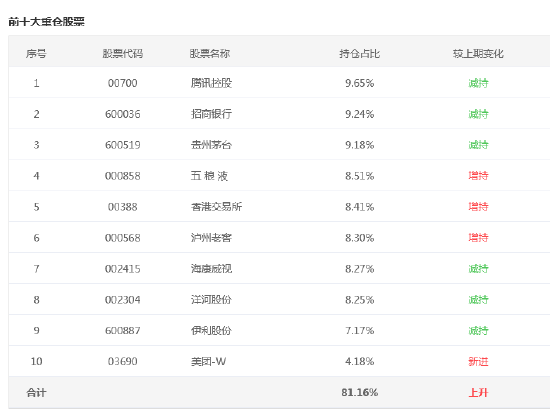
Task: Click 减持 in the 伊利股份 row
Action: [x=478, y=330]
